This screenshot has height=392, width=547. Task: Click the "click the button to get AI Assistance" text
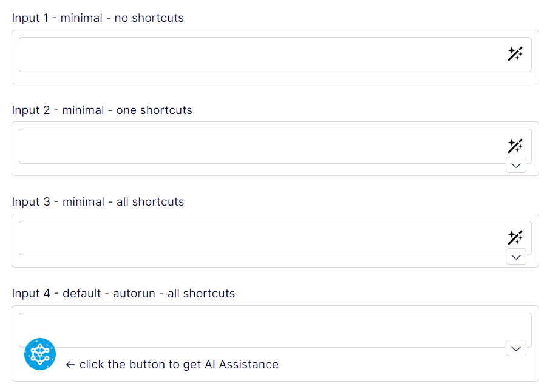click(x=179, y=365)
